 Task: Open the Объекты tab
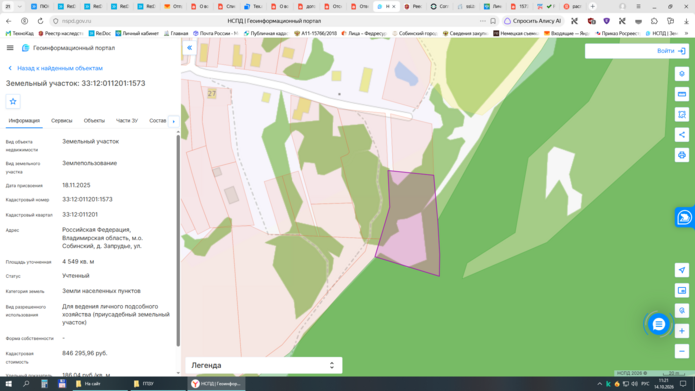click(x=94, y=121)
